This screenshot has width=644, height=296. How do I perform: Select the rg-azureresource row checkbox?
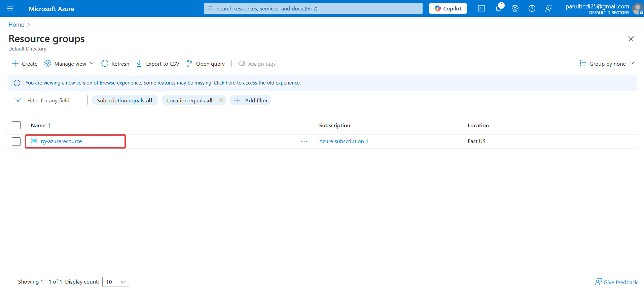click(x=16, y=141)
